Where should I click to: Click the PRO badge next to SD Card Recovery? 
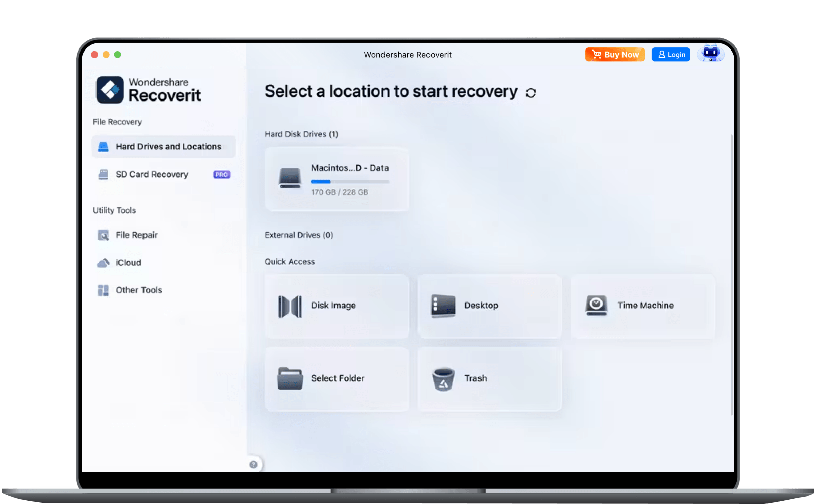click(222, 175)
